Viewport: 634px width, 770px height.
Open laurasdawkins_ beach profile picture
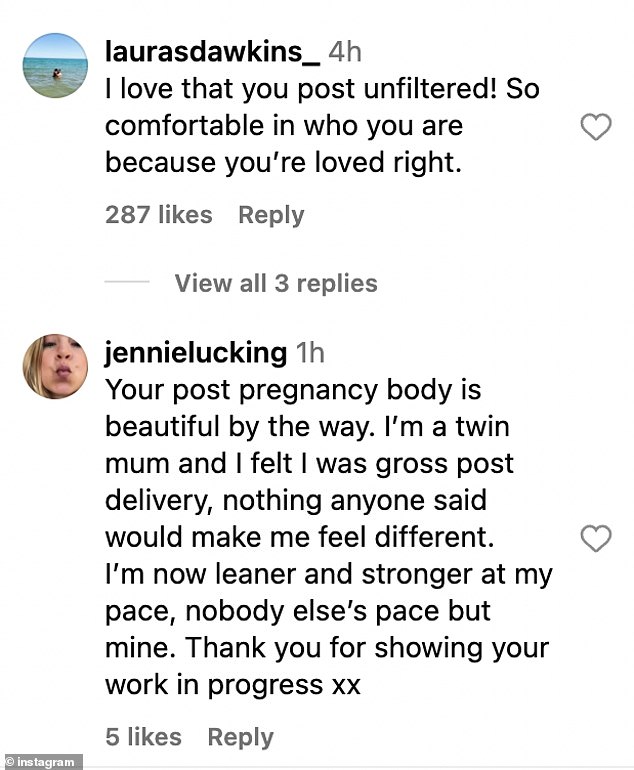click(55, 65)
